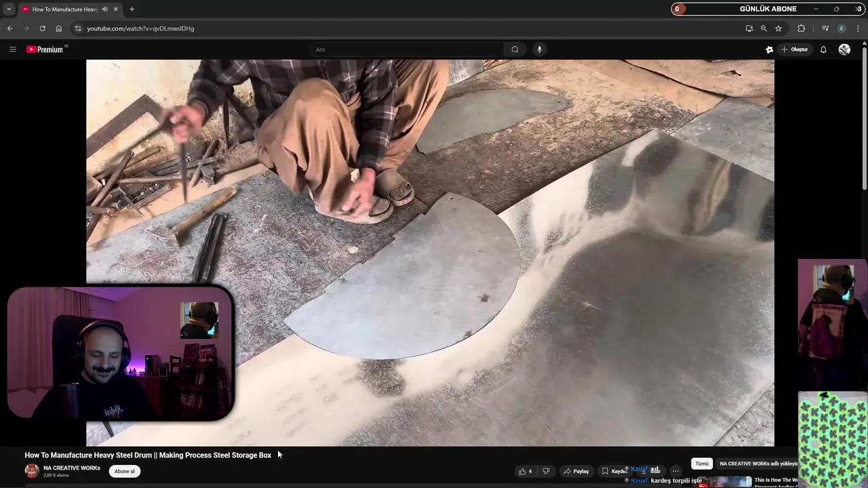Click the Ara search field
This screenshot has width=868, height=488.
coord(407,49)
